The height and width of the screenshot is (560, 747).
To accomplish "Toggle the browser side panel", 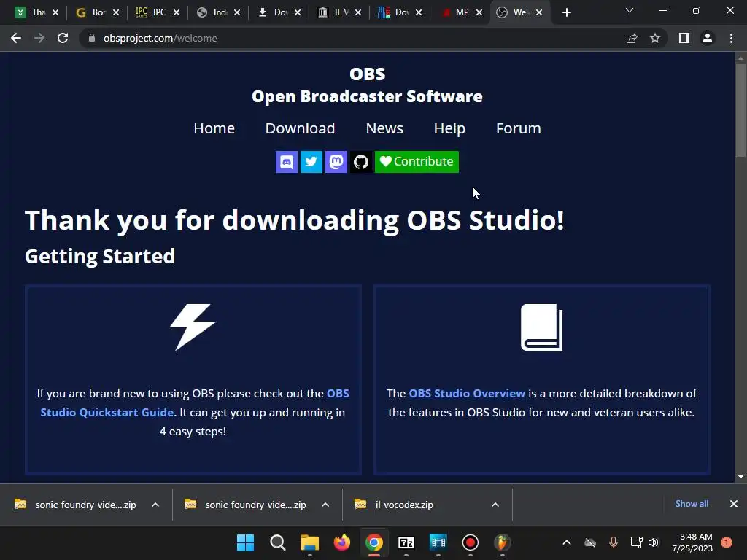I will [x=684, y=38].
